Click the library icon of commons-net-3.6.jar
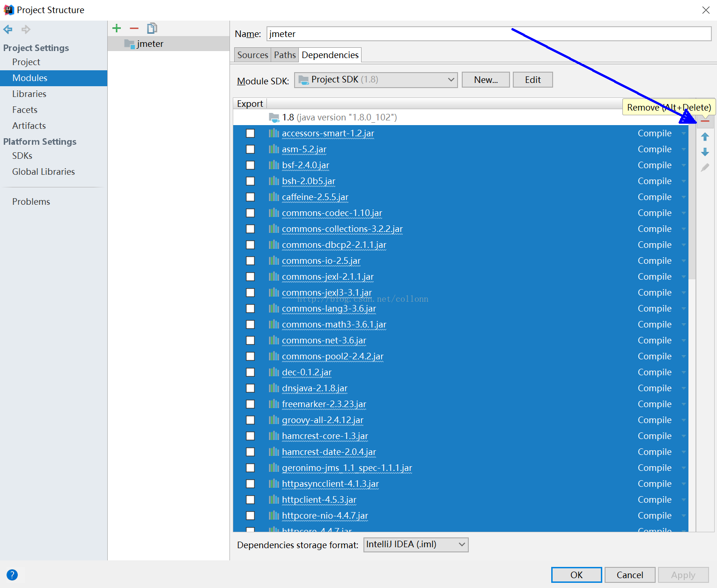The height and width of the screenshot is (588, 717). pyautogui.click(x=274, y=340)
